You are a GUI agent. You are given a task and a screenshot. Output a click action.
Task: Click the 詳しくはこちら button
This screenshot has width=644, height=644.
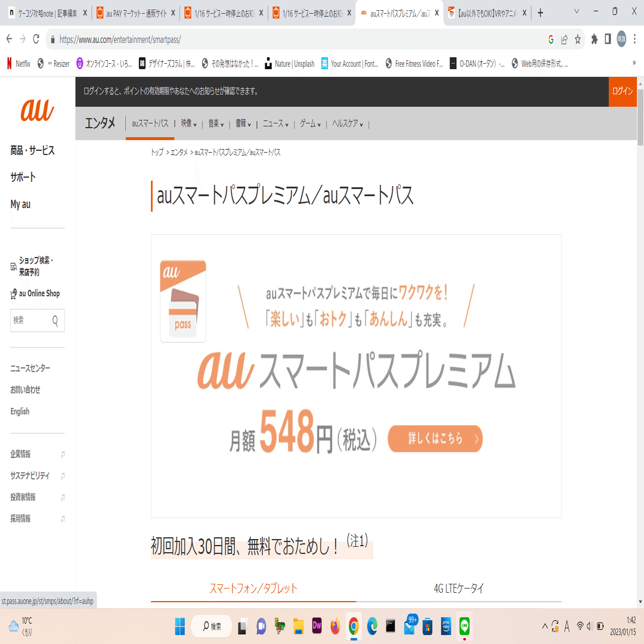pos(435,438)
